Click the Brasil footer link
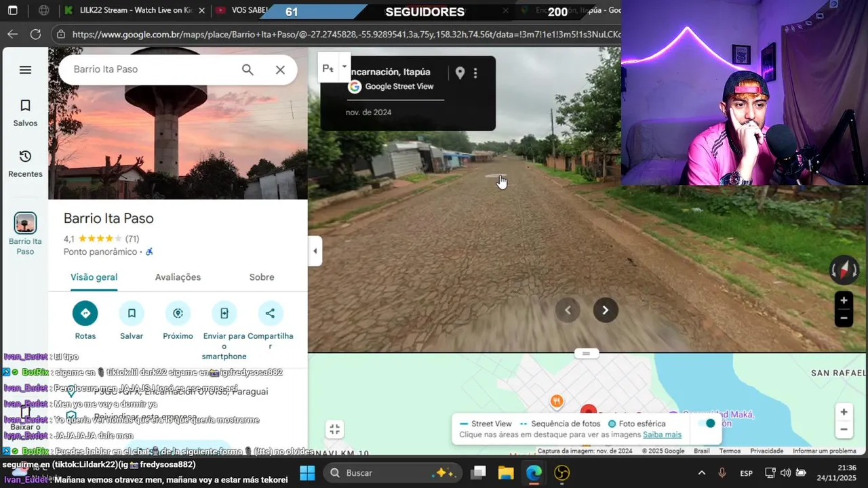868x488 pixels. click(x=701, y=451)
